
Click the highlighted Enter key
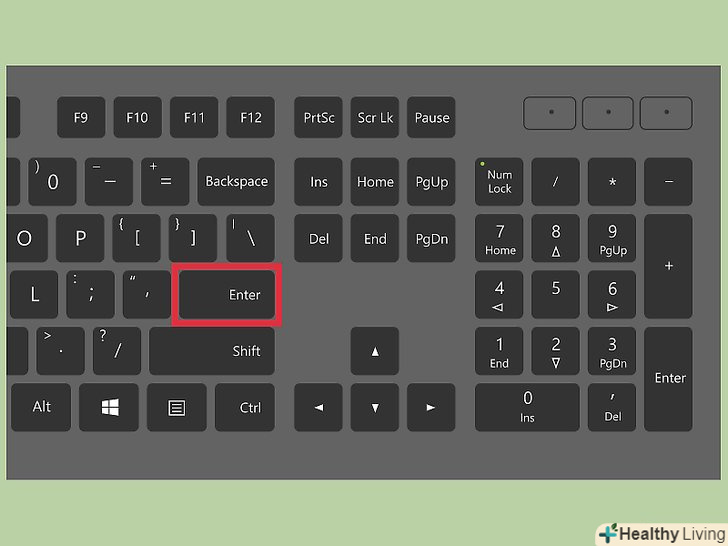click(x=227, y=295)
